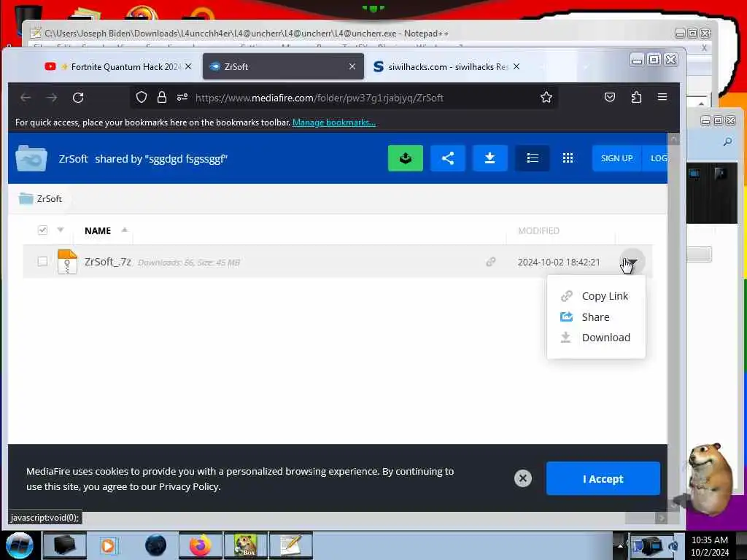Open the Notepad++ taskbar button
This screenshot has height=560, width=747.
291,545
